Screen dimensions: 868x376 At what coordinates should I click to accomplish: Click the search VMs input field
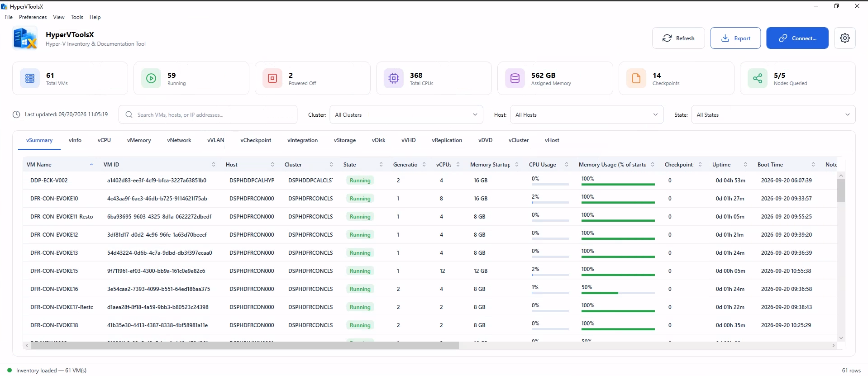pyautogui.click(x=208, y=114)
